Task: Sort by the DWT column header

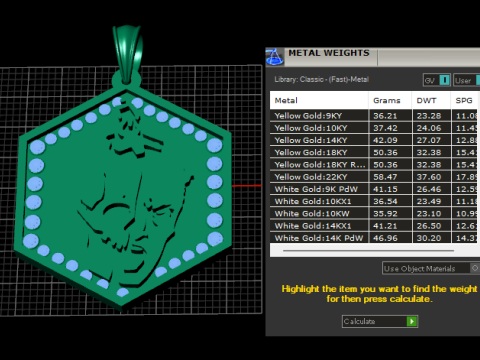Action: tap(431, 100)
